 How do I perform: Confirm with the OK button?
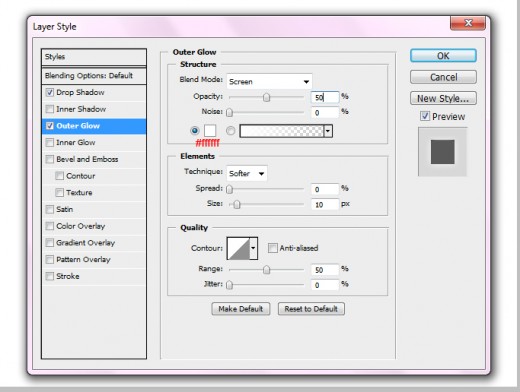[x=443, y=56]
